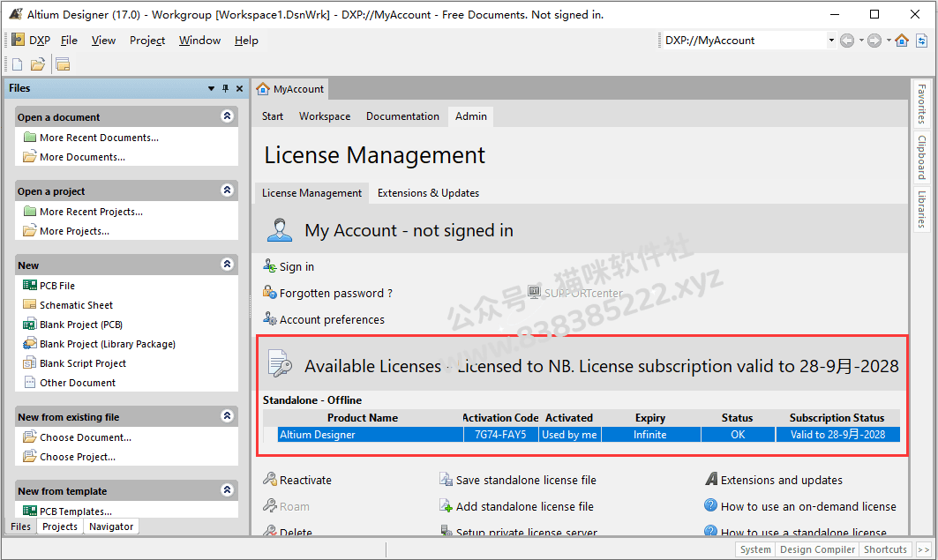Viewport: 938px width, 560px height.
Task: Open the Libraries side panel tab
Action: tap(922, 209)
